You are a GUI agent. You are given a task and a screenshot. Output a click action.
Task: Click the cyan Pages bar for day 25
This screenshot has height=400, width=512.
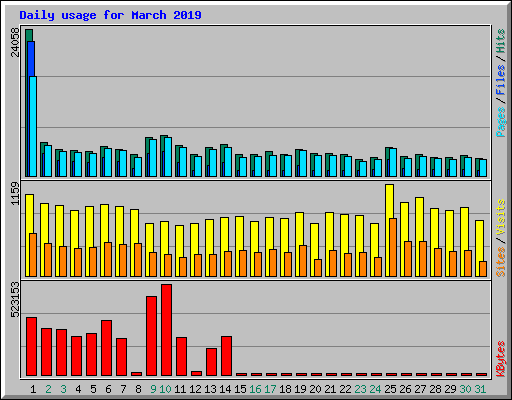[393, 162]
